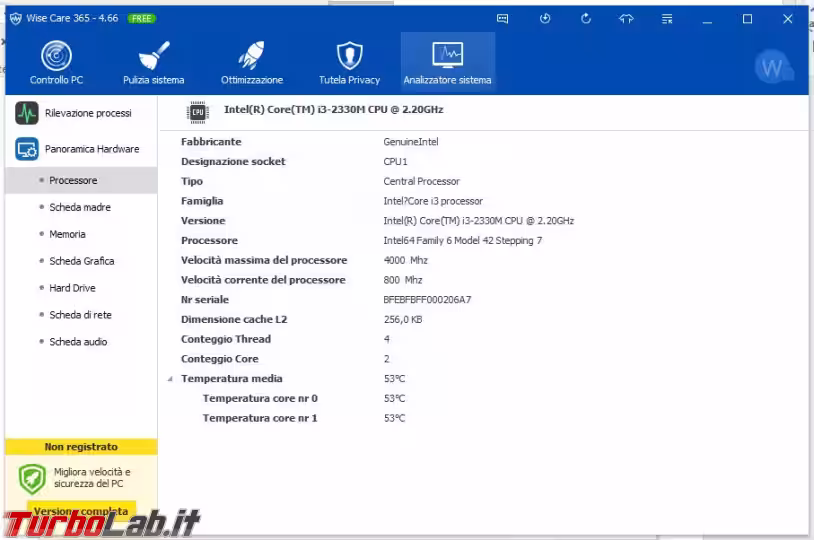Select the Conteggio Core label
Viewport: 814px width, 540px height.
point(220,359)
